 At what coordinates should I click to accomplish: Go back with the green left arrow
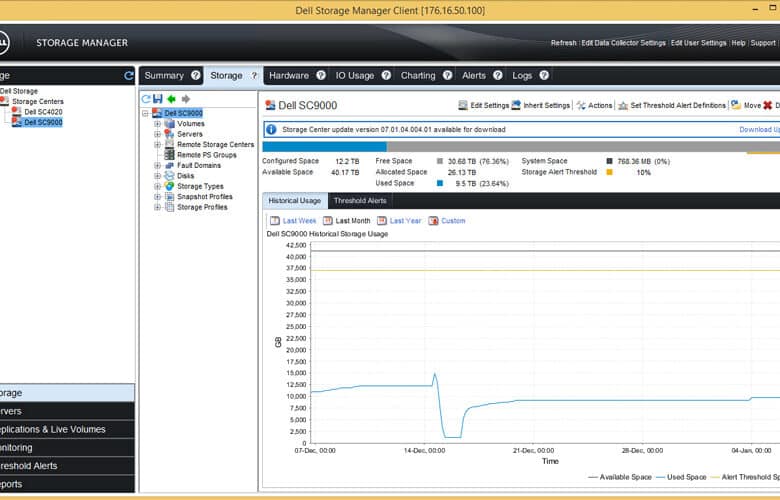(172, 99)
